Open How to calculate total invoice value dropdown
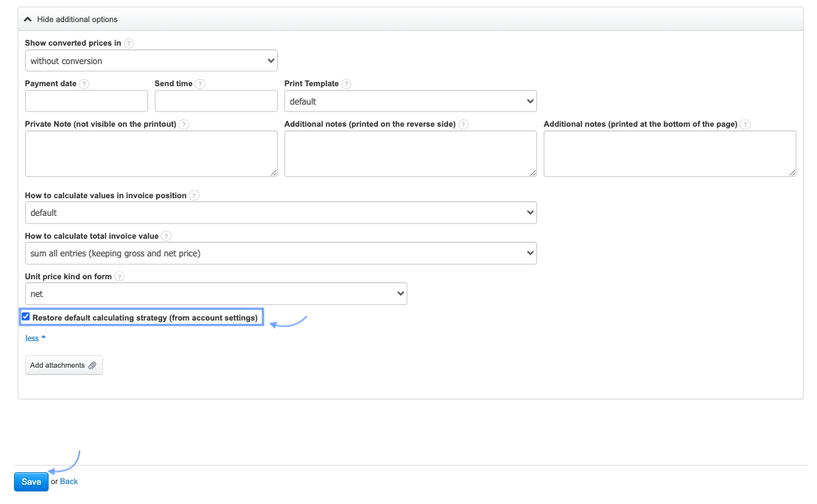The width and height of the screenshot is (817, 504). (x=281, y=253)
